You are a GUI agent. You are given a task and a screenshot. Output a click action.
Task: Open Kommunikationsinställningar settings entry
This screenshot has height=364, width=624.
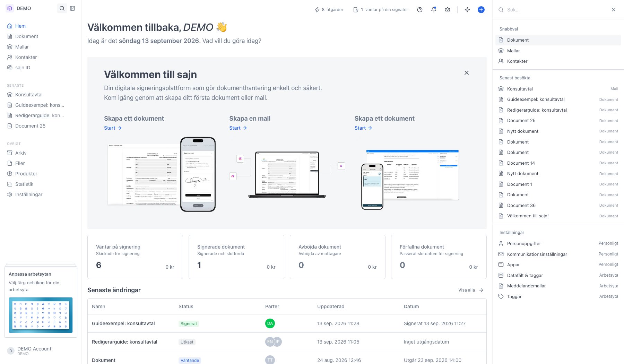558,254
